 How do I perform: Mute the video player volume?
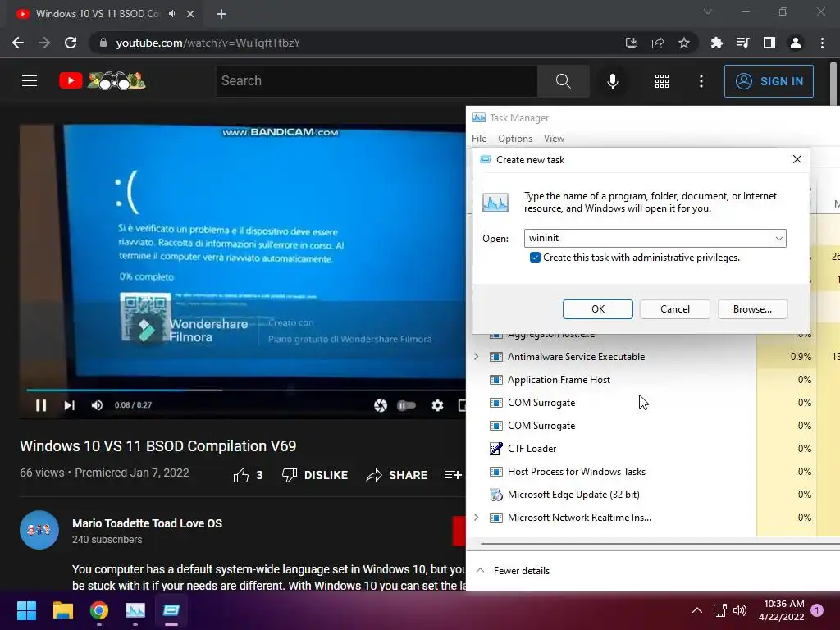97,405
